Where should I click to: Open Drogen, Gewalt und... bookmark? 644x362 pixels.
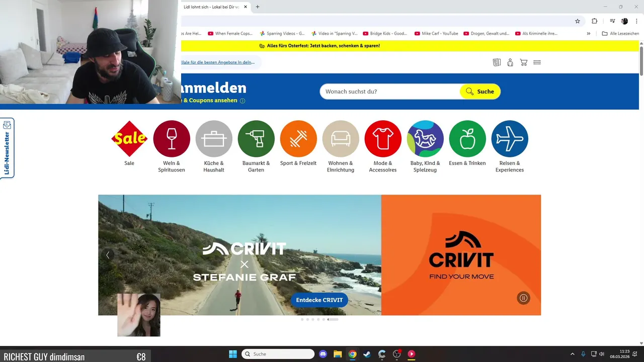487,34
